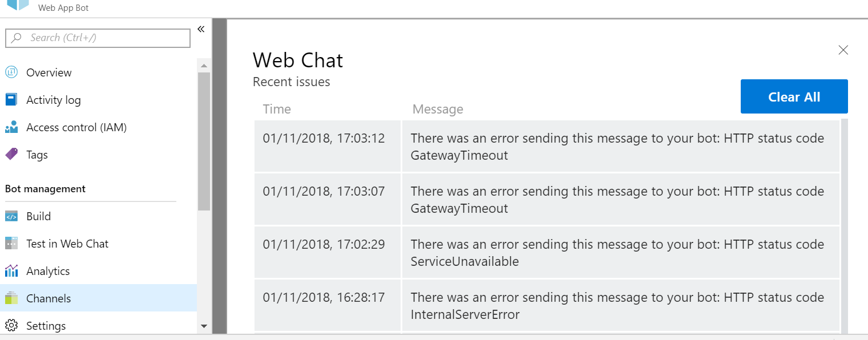Open Analytics using its chart icon

coord(13,271)
